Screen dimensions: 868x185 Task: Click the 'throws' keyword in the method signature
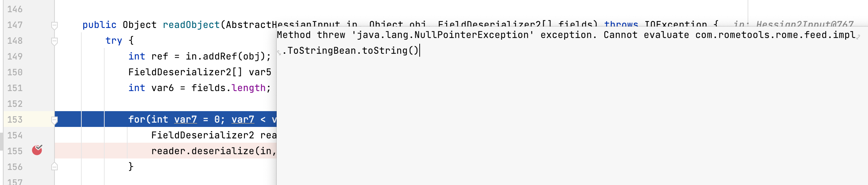point(621,24)
